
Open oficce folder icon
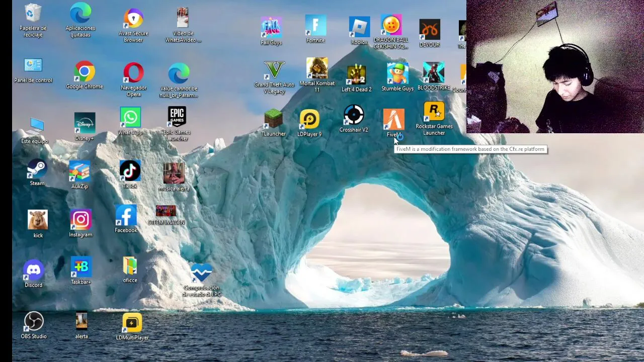(x=130, y=270)
